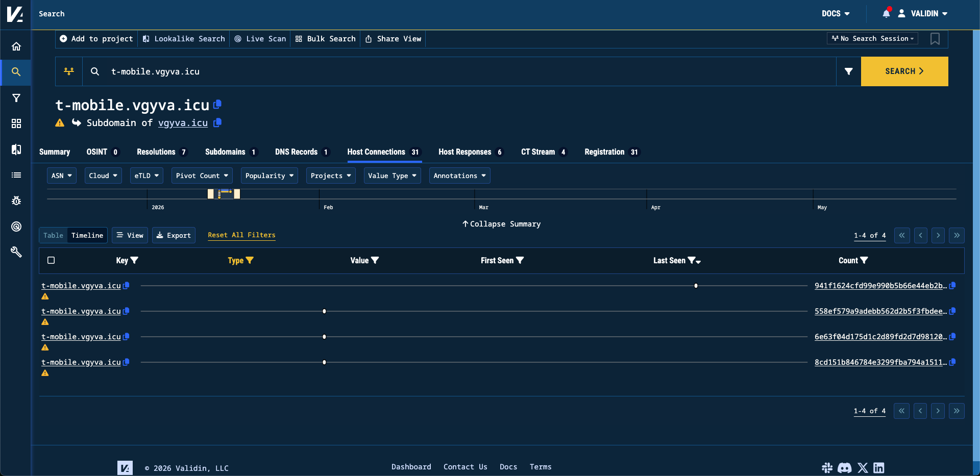
Task: Open the list icon in sidebar
Action: 16,175
